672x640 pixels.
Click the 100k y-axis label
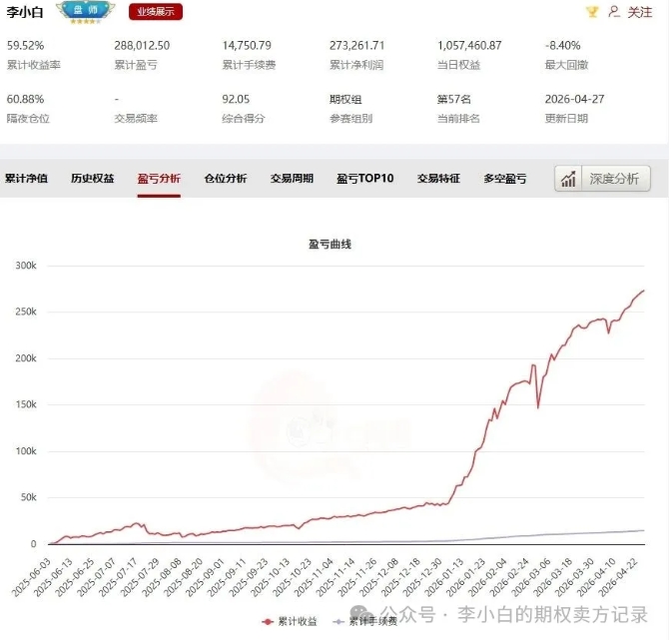[26, 451]
